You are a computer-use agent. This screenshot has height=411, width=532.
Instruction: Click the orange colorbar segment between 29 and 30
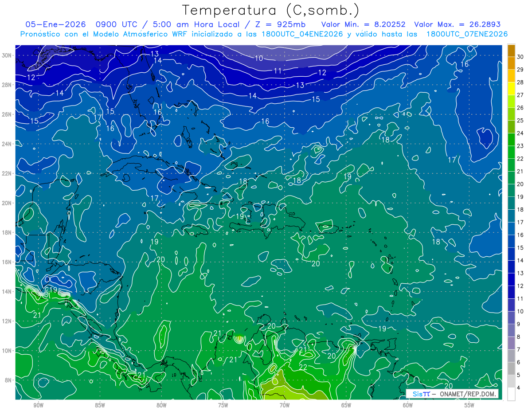pos(511,63)
